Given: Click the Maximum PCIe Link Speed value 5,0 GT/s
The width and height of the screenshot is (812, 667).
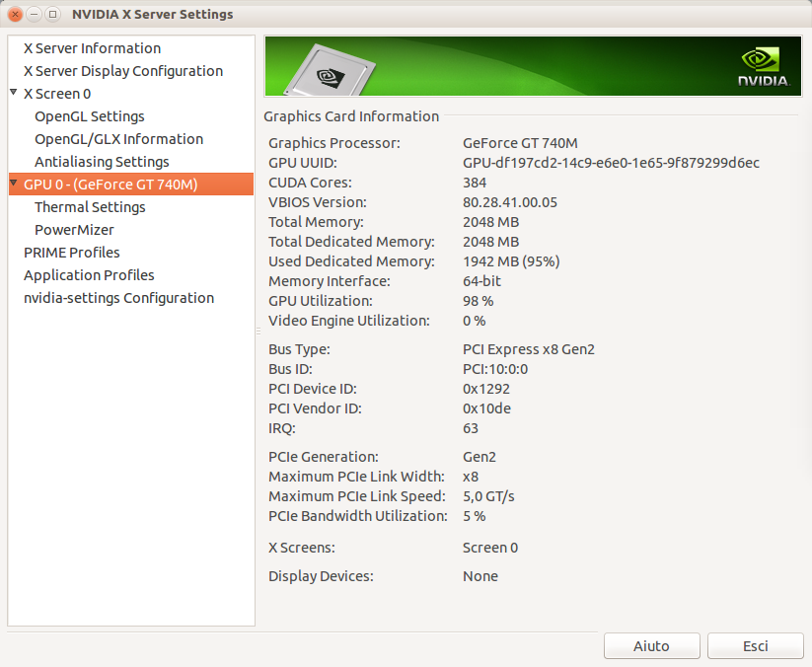Looking at the screenshot, I should (x=488, y=496).
